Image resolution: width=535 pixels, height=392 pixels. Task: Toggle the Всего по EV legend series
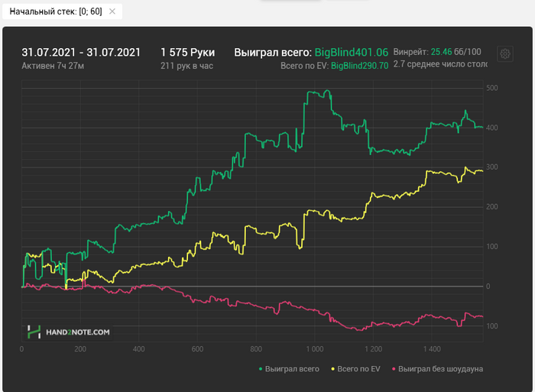(358, 368)
